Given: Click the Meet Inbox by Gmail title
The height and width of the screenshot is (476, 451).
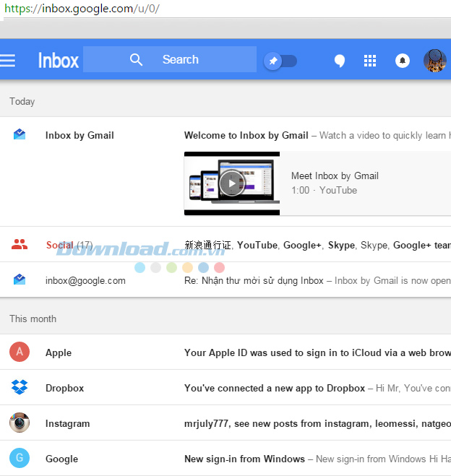Looking at the screenshot, I should coord(335,176).
